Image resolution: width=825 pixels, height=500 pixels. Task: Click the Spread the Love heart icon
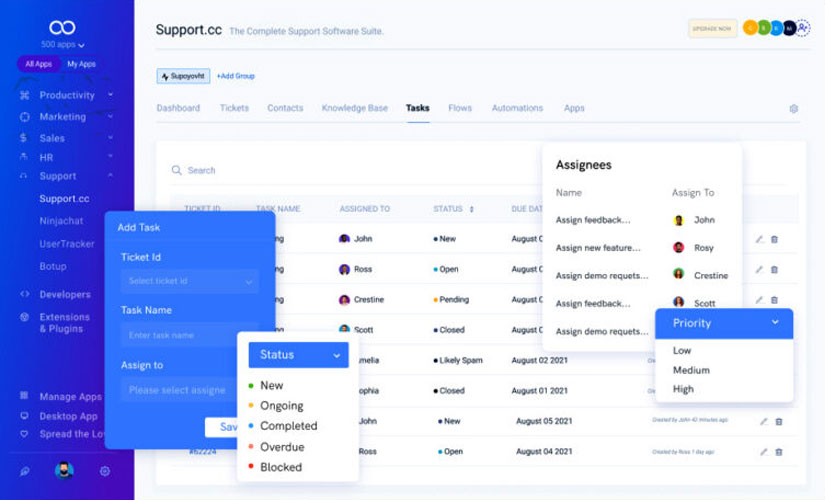click(x=24, y=434)
